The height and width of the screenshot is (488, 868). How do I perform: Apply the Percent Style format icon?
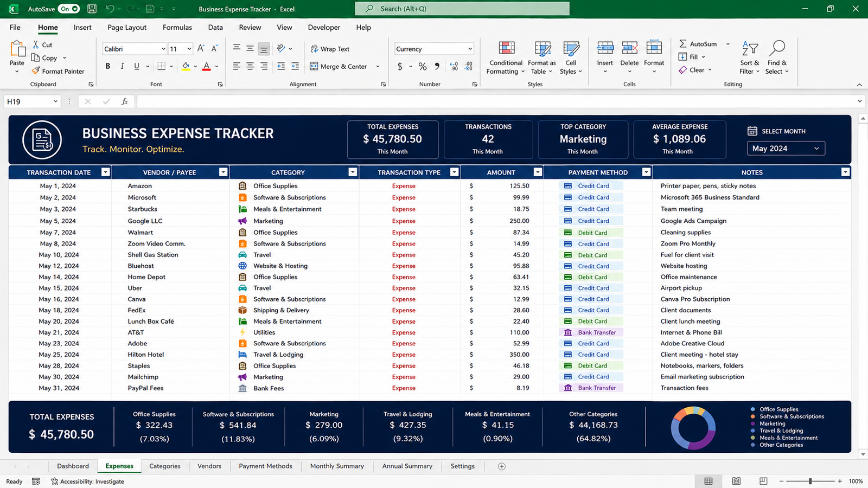(x=423, y=66)
